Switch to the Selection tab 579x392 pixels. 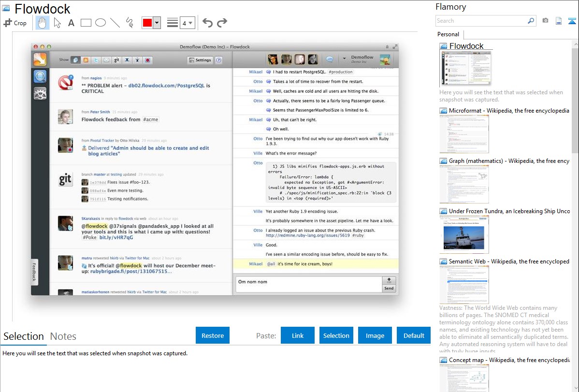24,336
